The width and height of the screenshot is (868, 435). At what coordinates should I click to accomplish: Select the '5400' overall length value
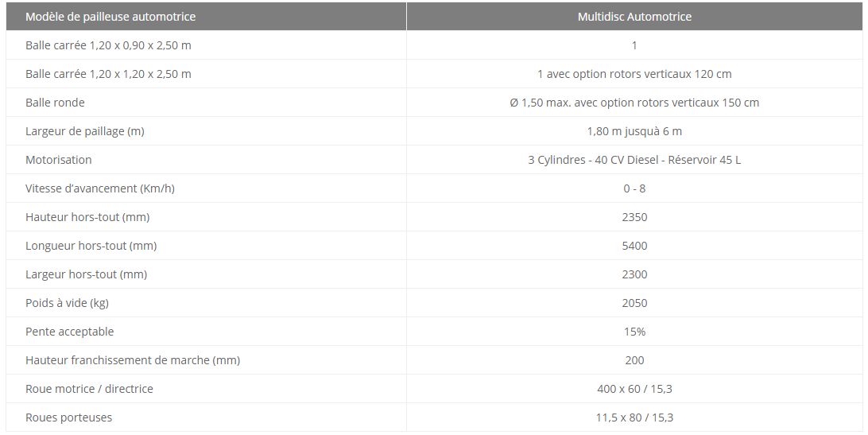[634, 246]
